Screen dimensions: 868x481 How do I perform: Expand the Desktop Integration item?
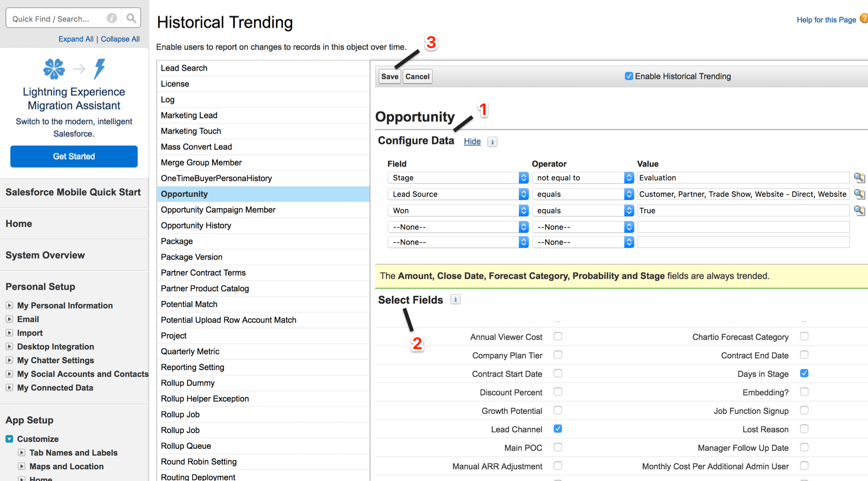tap(9, 346)
